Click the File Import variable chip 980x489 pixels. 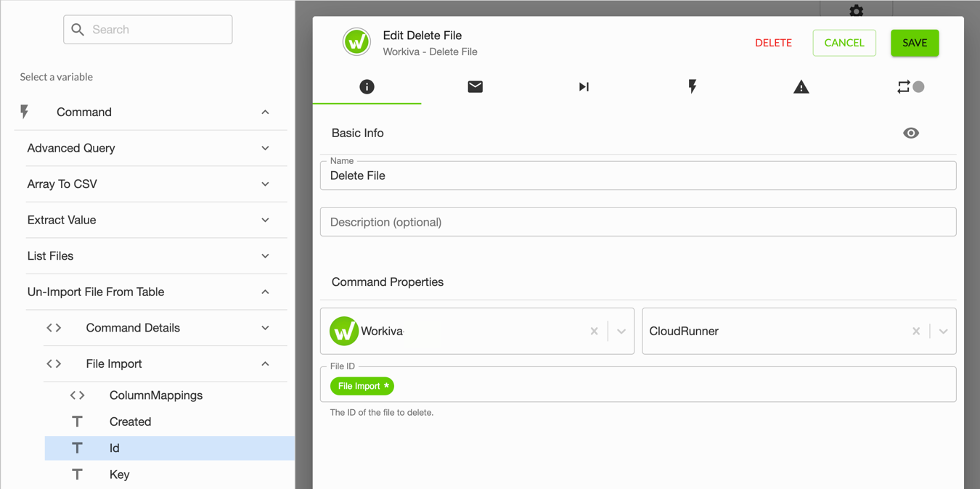pyautogui.click(x=362, y=386)
